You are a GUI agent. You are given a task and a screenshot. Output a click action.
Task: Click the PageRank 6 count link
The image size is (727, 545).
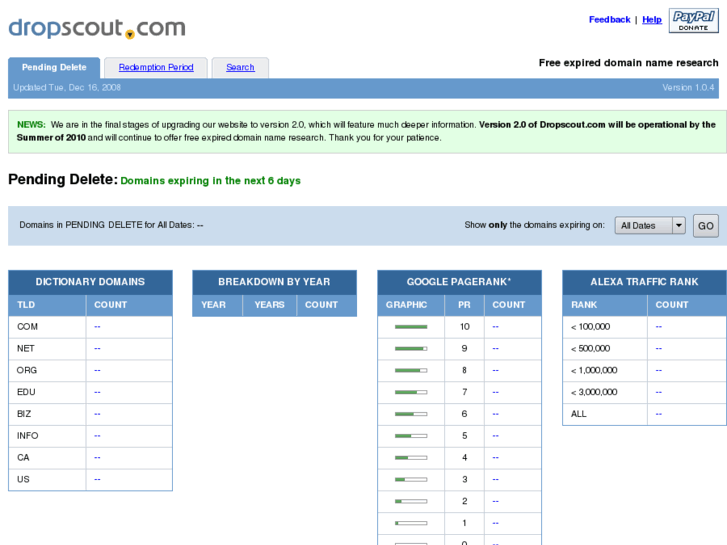point(496,414)
